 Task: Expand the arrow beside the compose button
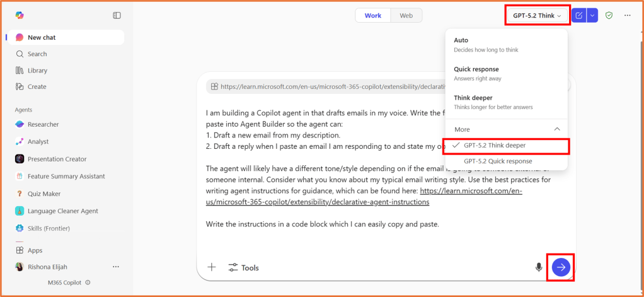(x=592, y=16)
